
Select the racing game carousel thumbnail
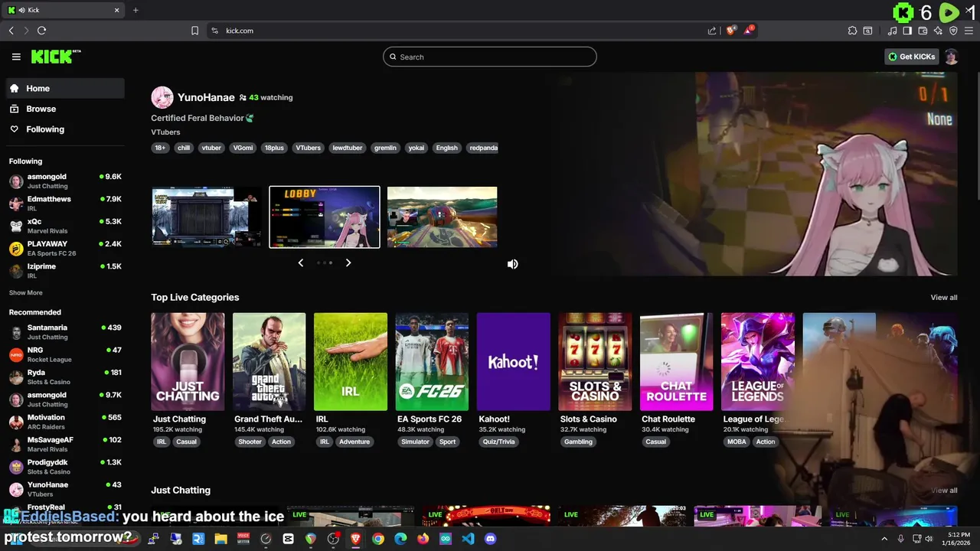442,217
